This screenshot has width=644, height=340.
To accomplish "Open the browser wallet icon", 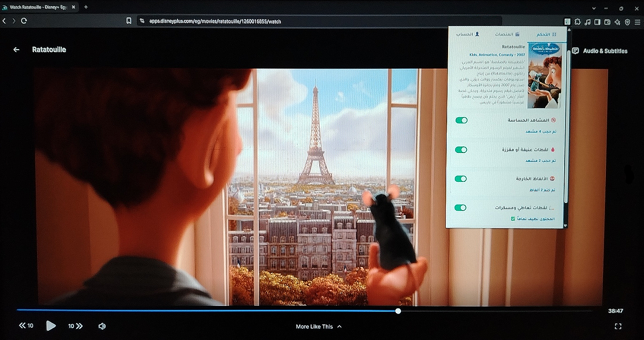I will 608,22.
